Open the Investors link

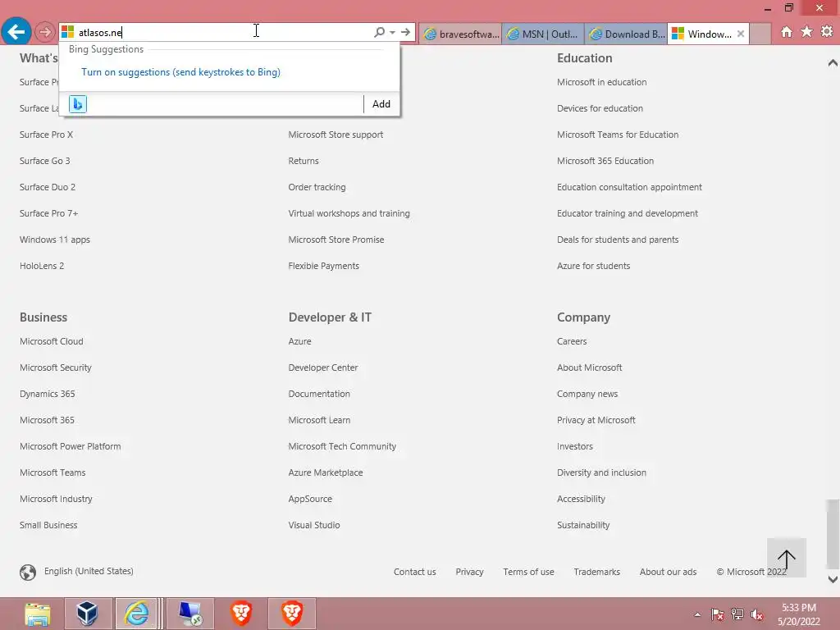(x=575, y=446)
